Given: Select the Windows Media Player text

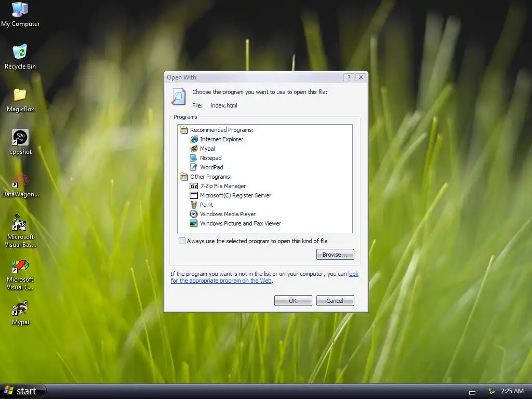Looking at the screenshot, I should tap(228, 214).
